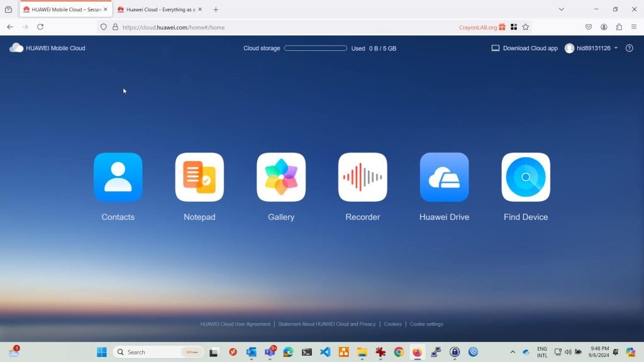Open the Notepad app icon
The image size is (644, 362).
pyautogui.click(x=199, y=177)
